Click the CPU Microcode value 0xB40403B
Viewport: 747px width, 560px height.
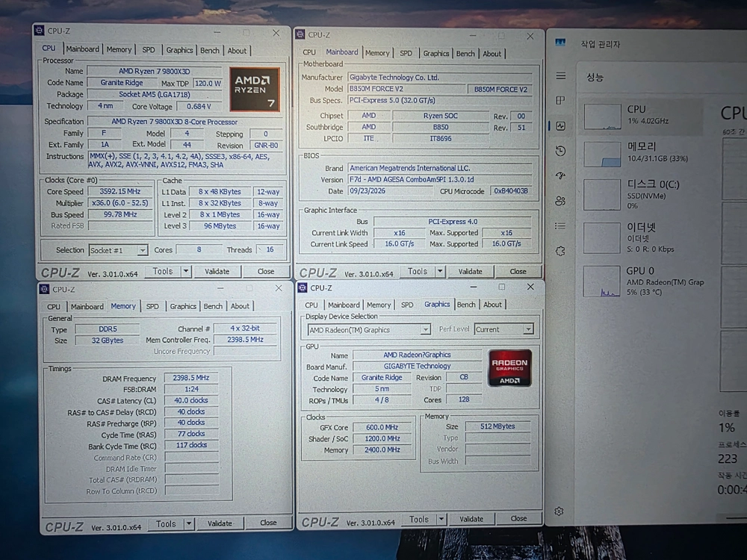click(x=511, y=191)
